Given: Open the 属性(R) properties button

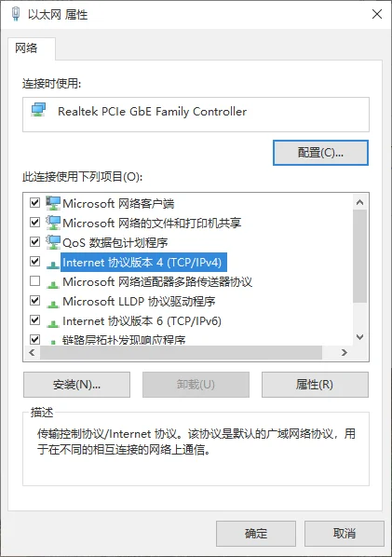Looking at the screenshot, I should (x=315, y=385).
